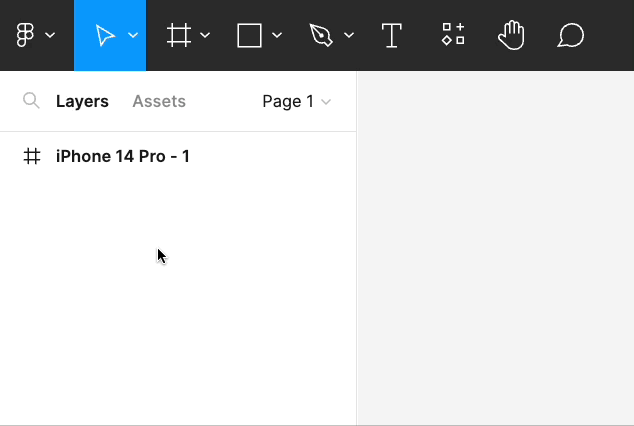Viewport: 634px width, 426px height.
Task: Select the Move tool
Action: (104, 36)
